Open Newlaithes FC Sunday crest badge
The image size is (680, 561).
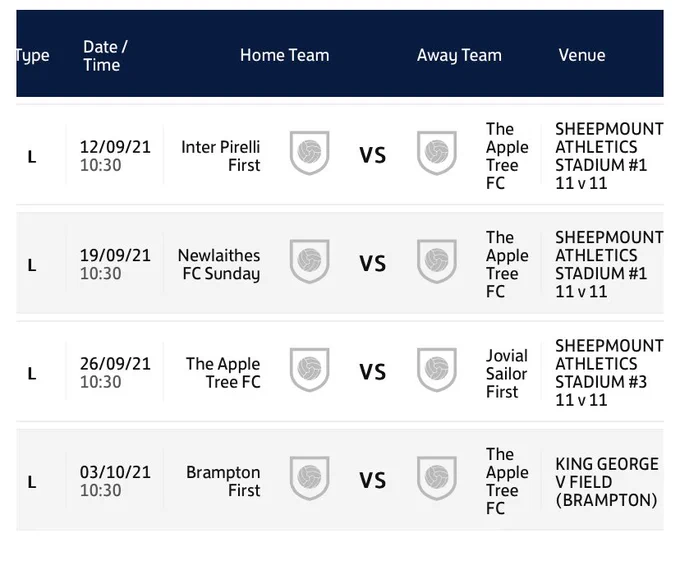tap(309, 261)
